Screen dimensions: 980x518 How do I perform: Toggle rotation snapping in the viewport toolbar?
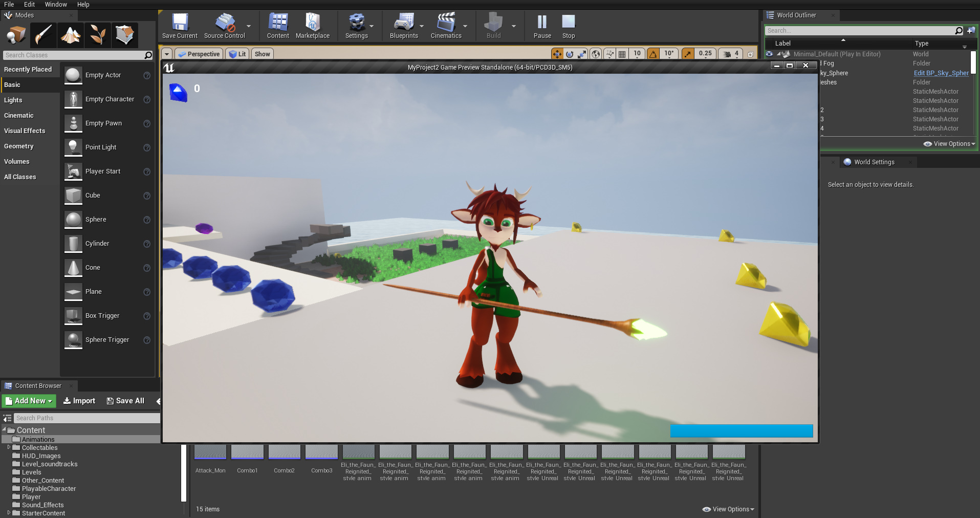[x=653, y=54]
